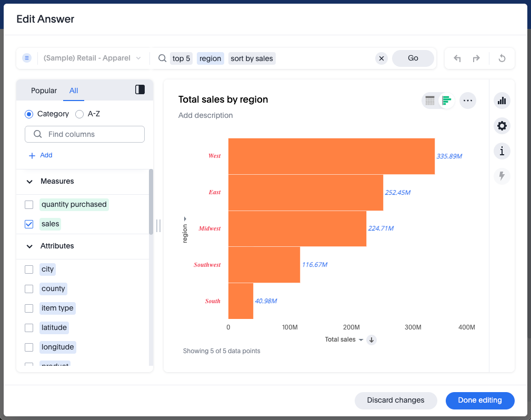Viewport: 531px width, 420px height.
Task: Select the A-Z sort radio button
Action: (79, 114)
